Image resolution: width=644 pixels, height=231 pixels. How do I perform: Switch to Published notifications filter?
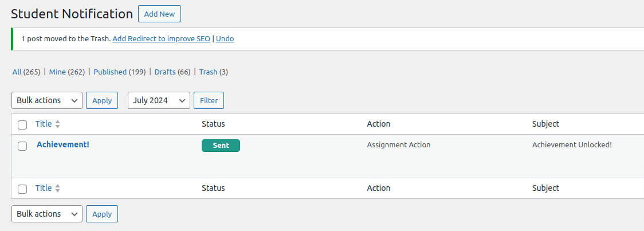click(110, 72)
